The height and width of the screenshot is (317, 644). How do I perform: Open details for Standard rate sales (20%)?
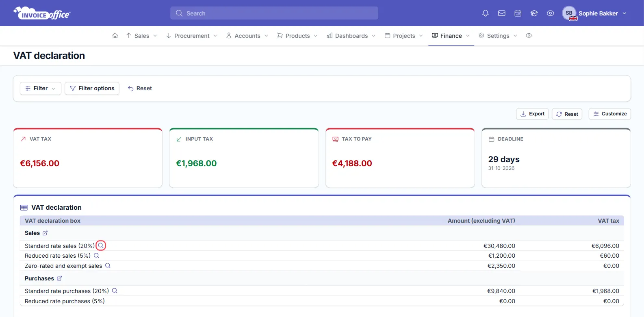coord(101,245)
